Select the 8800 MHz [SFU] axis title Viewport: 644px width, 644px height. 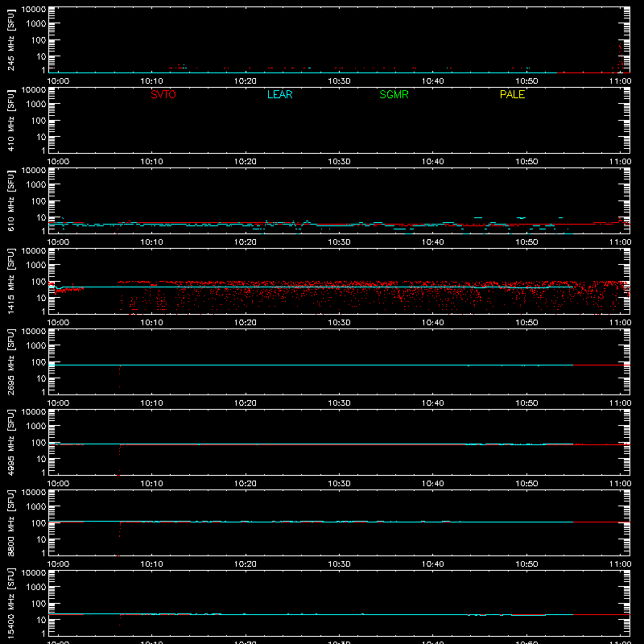click(10, 522)
